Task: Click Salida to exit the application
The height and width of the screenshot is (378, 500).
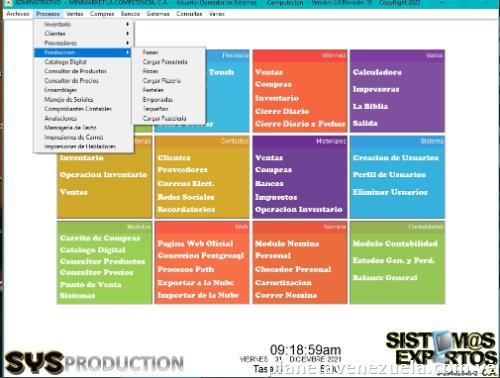Action: 365,123
